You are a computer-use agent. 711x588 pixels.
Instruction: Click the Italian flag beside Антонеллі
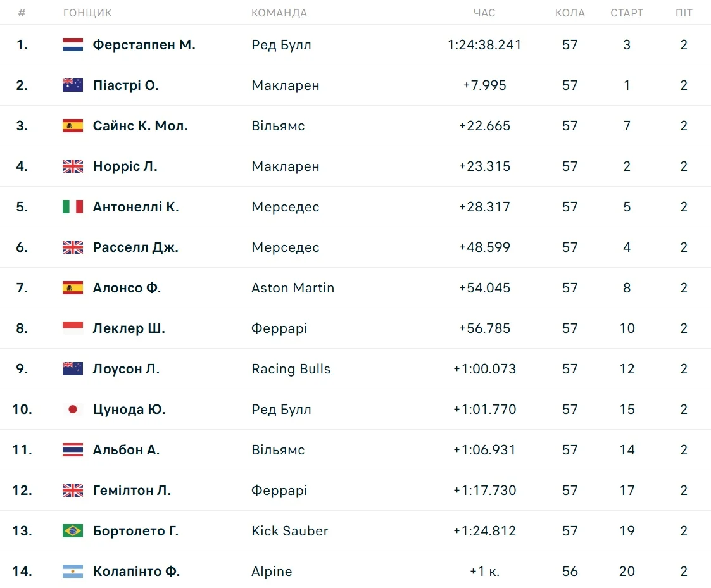(x=73, y=207)
